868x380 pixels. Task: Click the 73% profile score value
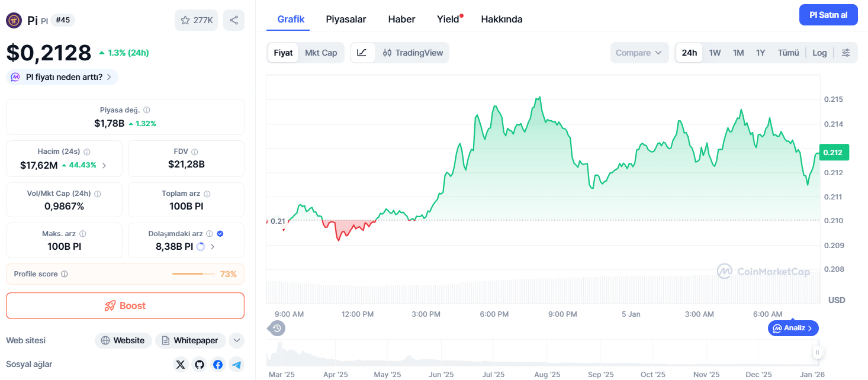point(228,274)
